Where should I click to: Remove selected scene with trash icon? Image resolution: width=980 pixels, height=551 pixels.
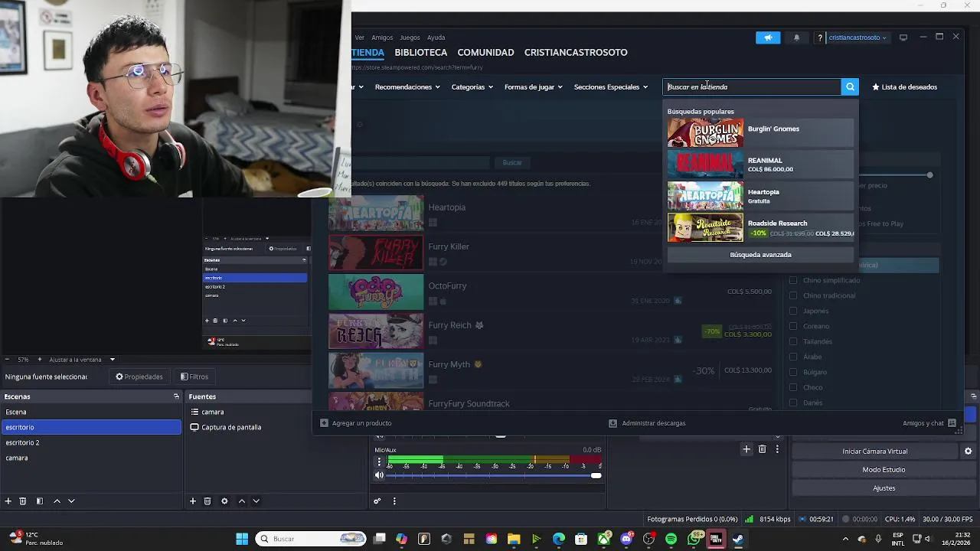[x=23, y=501]
